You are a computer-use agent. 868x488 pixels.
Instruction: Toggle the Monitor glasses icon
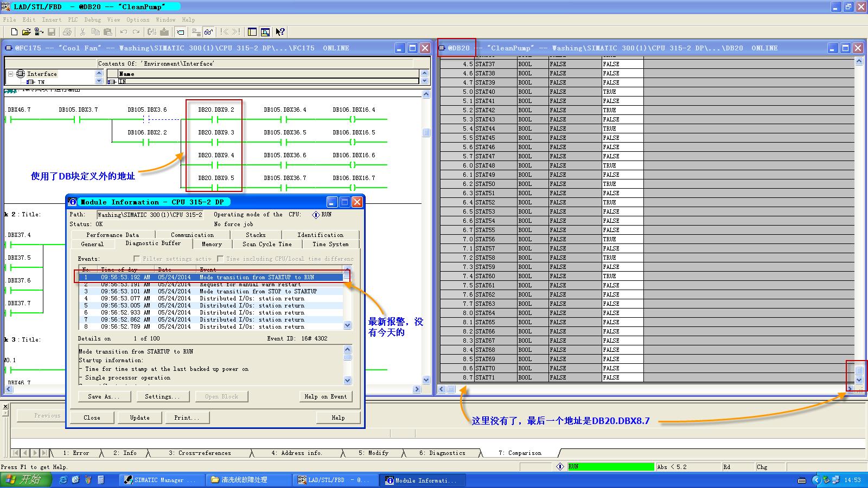click(209, 32)
